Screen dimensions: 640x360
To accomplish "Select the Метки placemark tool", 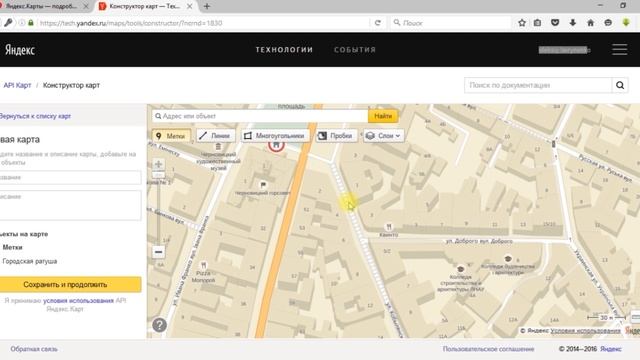I will coord(171,136).
